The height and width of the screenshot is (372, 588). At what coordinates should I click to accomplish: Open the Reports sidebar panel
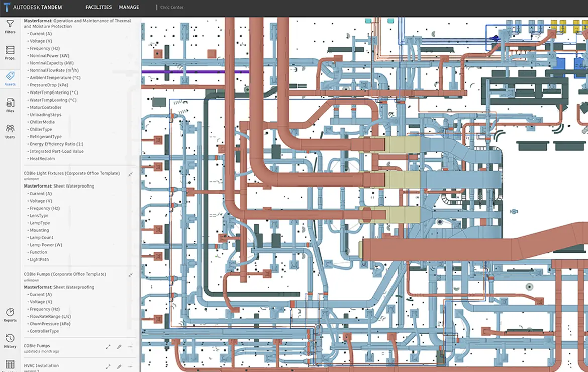click(10, 315)
